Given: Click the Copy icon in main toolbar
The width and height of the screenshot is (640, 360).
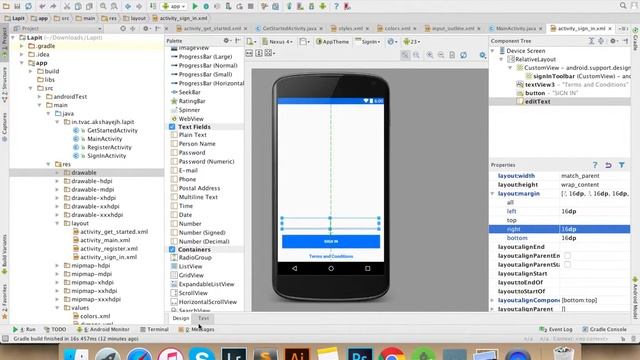Looking at the screenshot, I should (x=78, y=6).
